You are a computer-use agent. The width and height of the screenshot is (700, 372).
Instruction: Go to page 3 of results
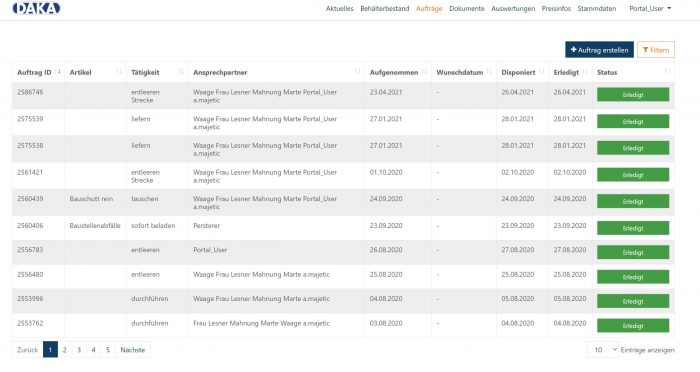79,350
